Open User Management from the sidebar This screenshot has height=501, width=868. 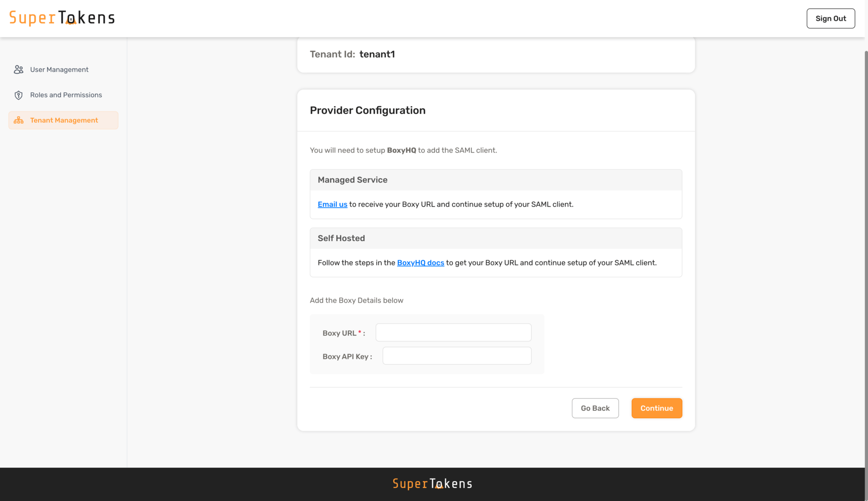(59, 70)
